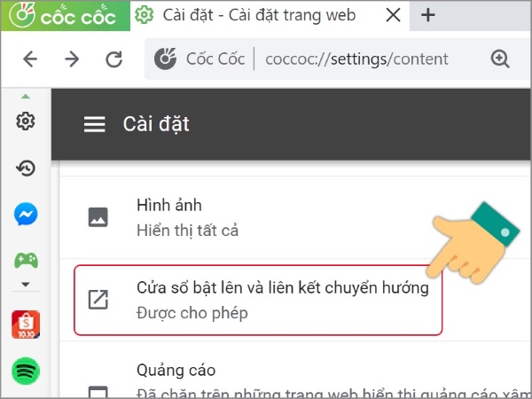
Task: Open the Shopee sidebar shortcut
Action: 26,325
